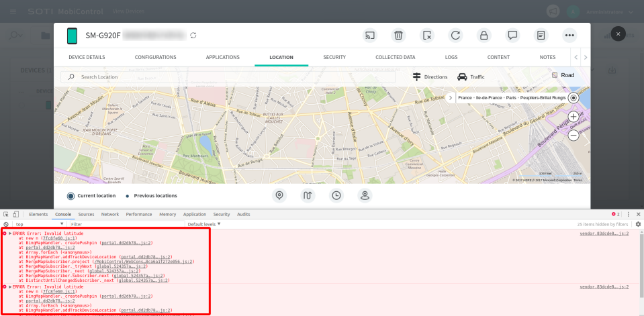Open the Default levels dropdown in console

pyautogui.click(x=204, y=224)
